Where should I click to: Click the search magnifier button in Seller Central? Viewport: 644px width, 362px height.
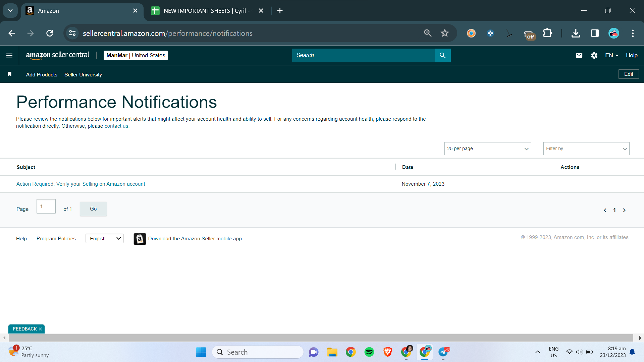pos(443,55)
